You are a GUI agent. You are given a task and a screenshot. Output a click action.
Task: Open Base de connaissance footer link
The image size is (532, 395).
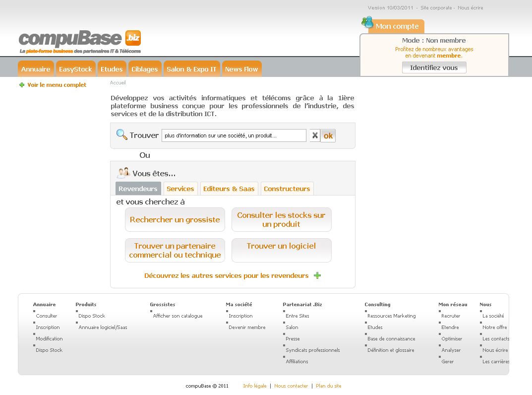click(391, 338)
